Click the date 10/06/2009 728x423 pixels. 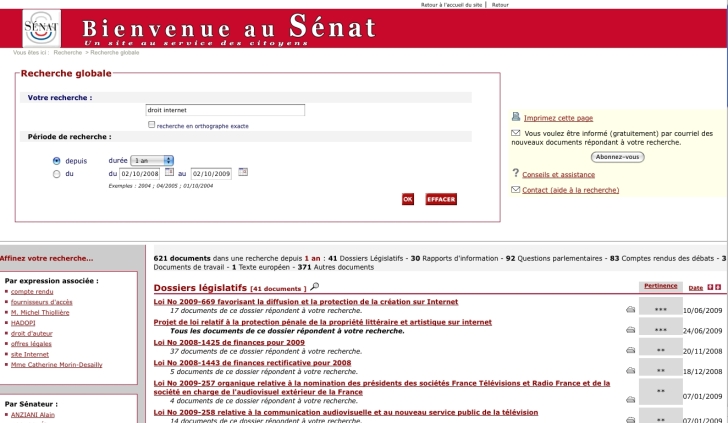[x=702, y=311]
